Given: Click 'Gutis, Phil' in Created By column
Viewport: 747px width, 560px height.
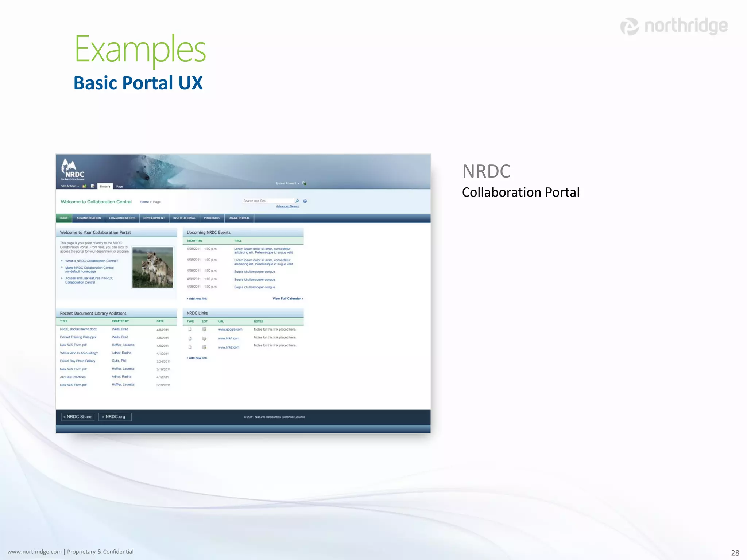Looking at the screenshot, I should (119, 361).
